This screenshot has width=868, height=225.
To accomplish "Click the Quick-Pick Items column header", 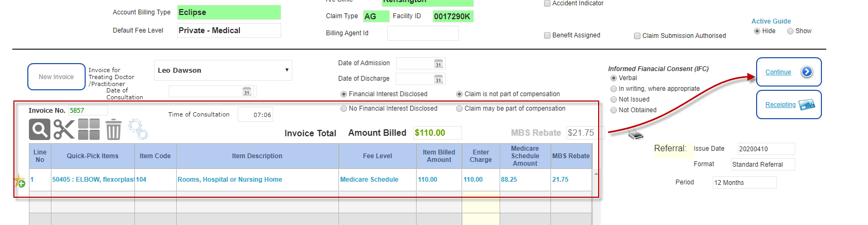I will tap(93, 156).
